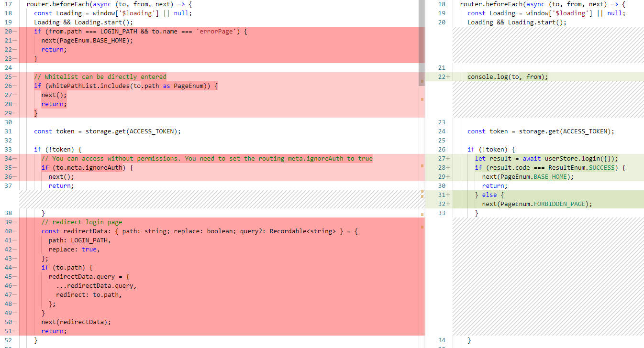The height and width of the screenshot is (348, 644).
Task: Click 'next(PageEnum.FORBIDDEN_PAGE);' line
Action: pos(537,204)
